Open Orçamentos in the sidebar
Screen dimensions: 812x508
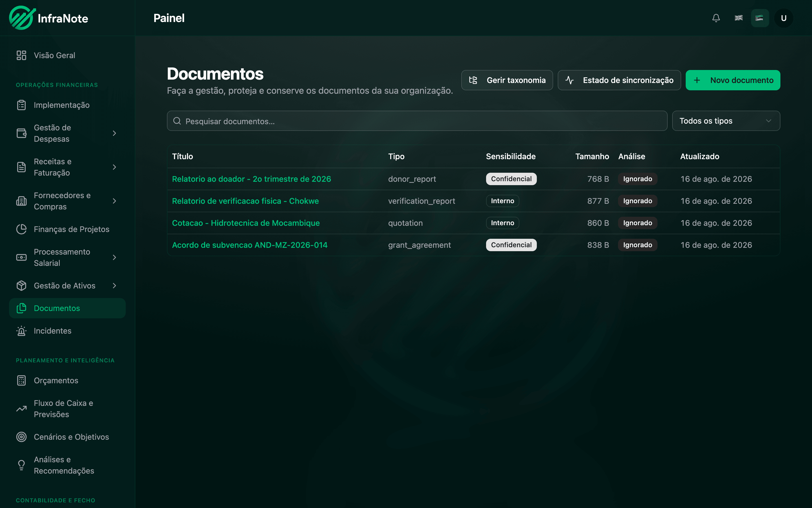(x=67, y=380)
